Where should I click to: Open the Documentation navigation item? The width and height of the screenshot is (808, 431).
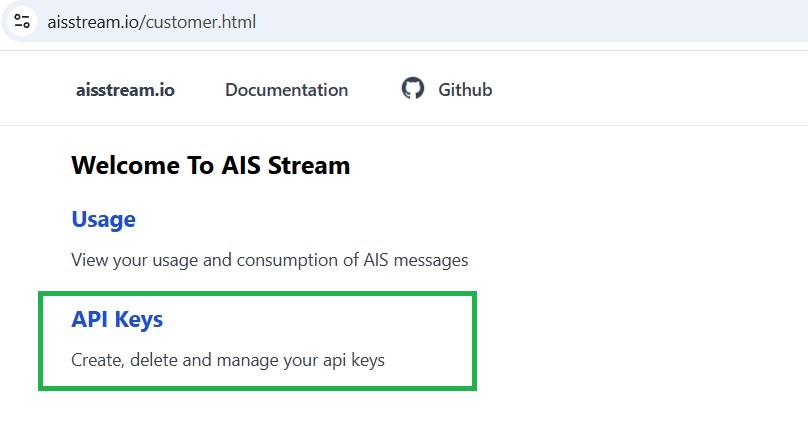286,90
